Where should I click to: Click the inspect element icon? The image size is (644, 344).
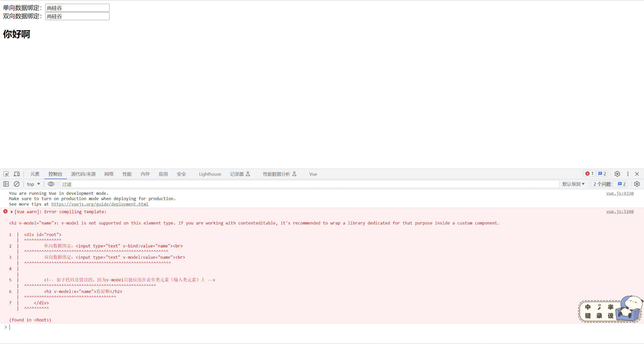[6, 174]
